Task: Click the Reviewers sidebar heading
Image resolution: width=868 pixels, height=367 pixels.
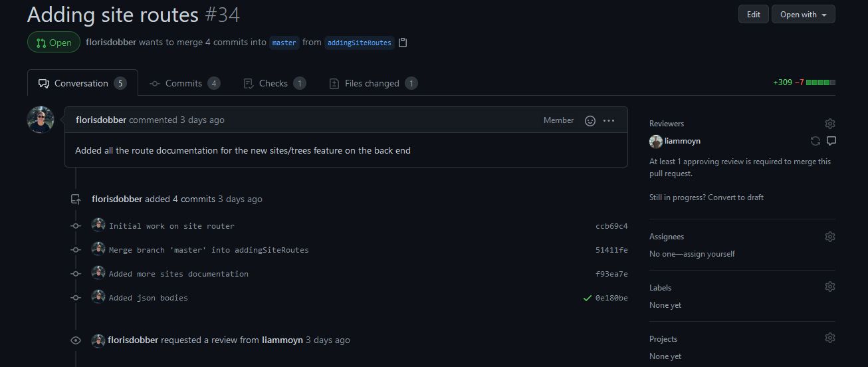Action: tap(667, 124)
